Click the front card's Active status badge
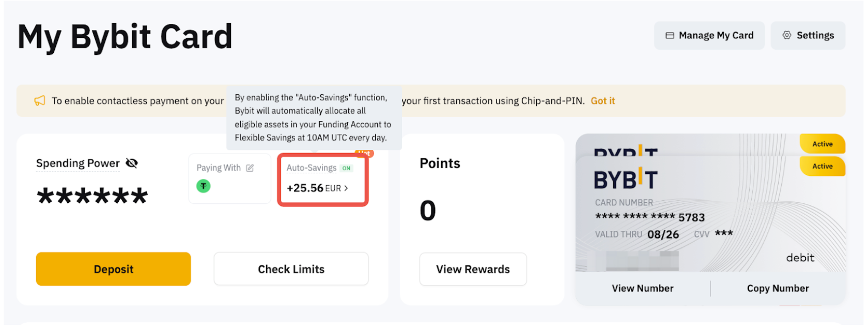Screen dimensions: 868x327 pos(822,166)
